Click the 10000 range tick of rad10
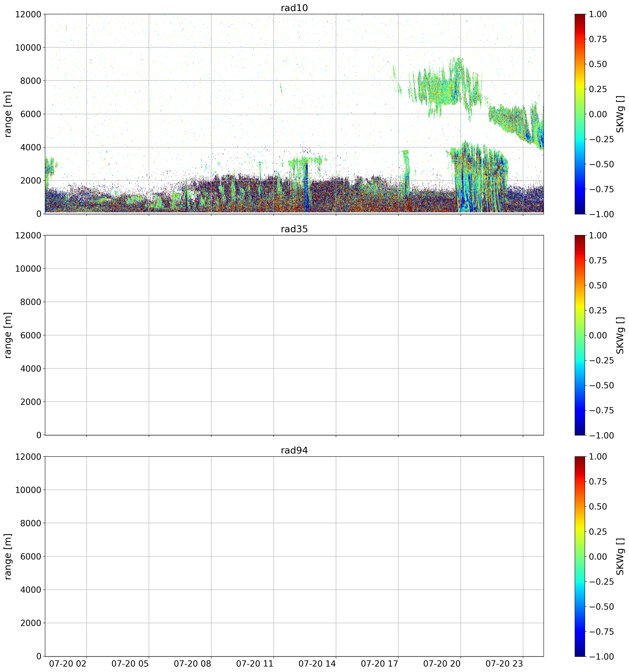629x672 pixels. [28, 47]
